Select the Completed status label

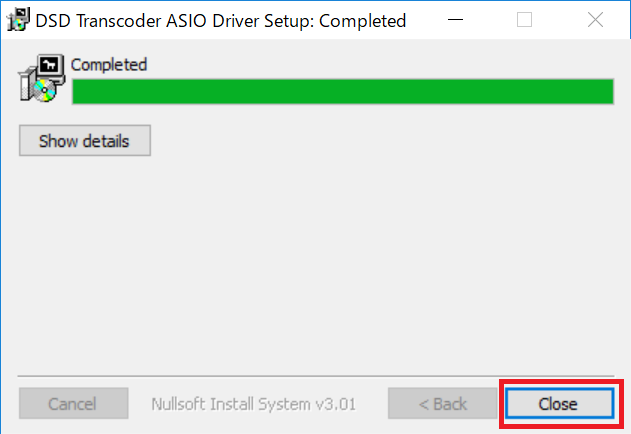coord(109,64)
